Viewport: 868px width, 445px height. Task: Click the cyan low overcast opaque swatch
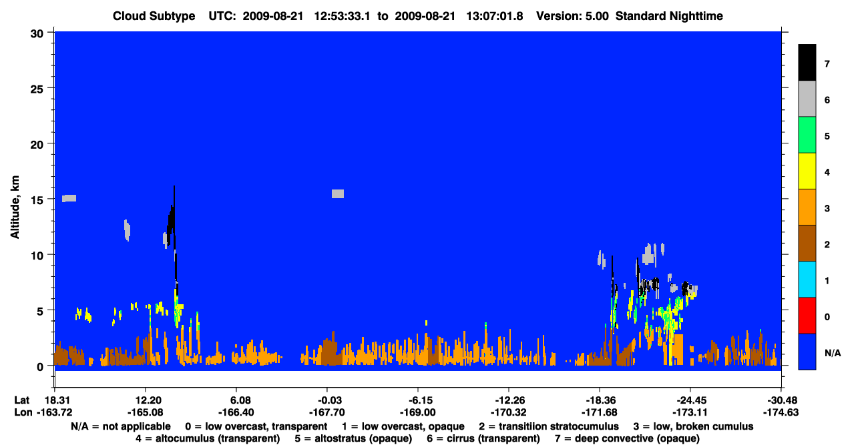pos(807,279)
